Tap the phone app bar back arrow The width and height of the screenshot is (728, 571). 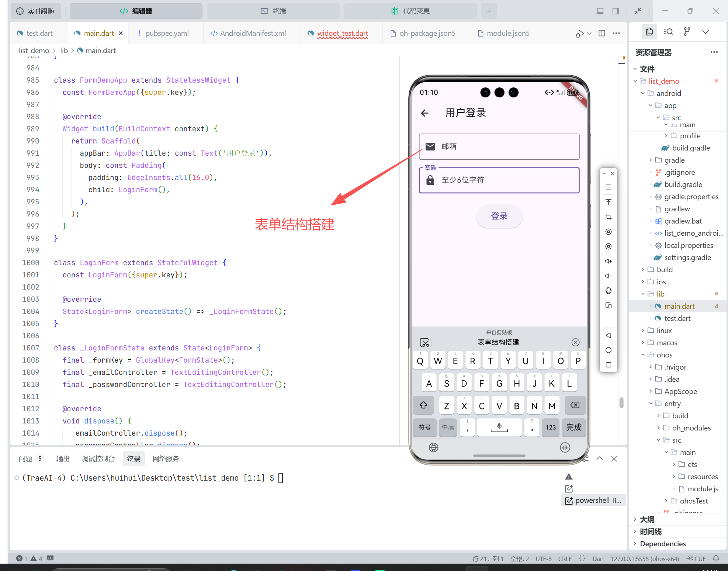(x=425, y=113)
